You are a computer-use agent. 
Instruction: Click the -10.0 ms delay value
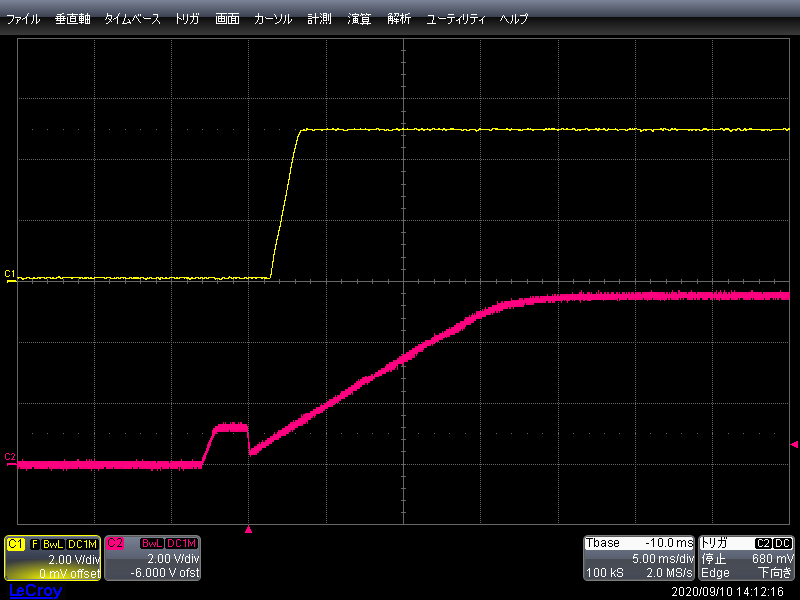[669, 543]
